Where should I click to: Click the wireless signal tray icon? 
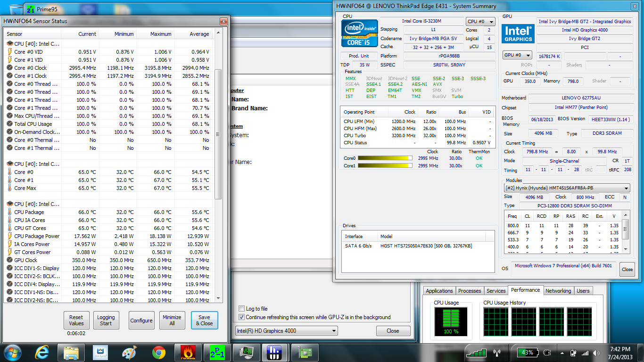(585, 353)
